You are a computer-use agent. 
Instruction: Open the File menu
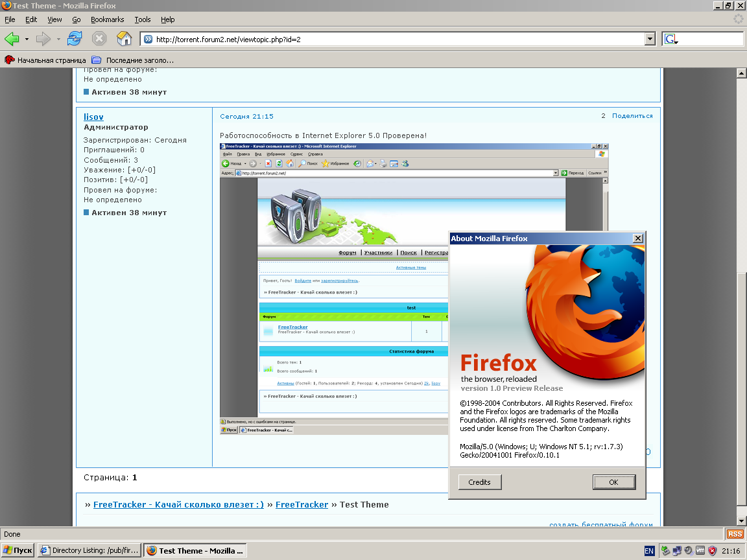click(10, 19)
